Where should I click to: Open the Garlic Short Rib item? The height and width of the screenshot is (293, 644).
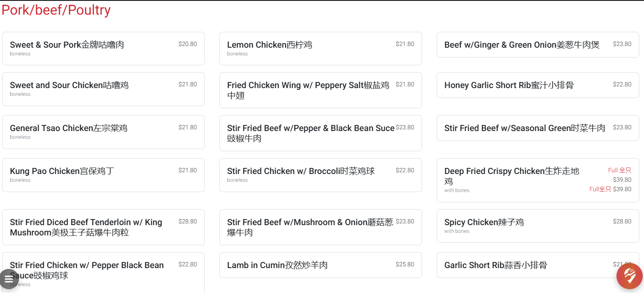coord(528,265)
